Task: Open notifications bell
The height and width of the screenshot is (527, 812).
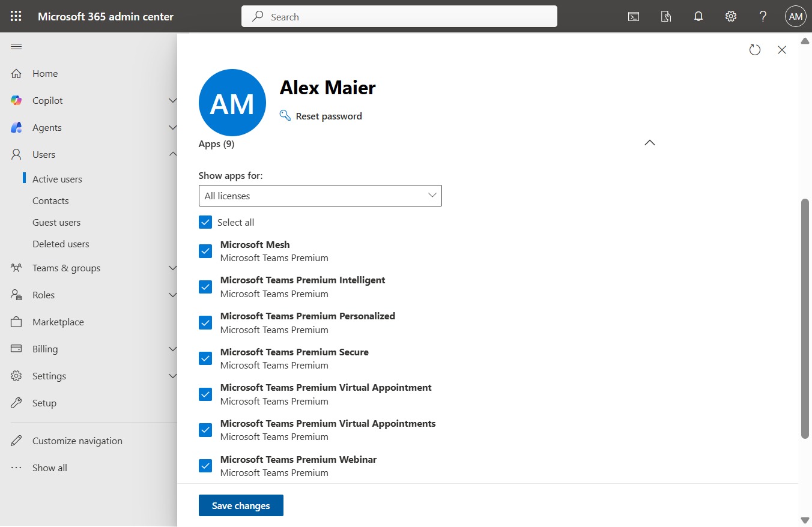Action: coord(698,17)
